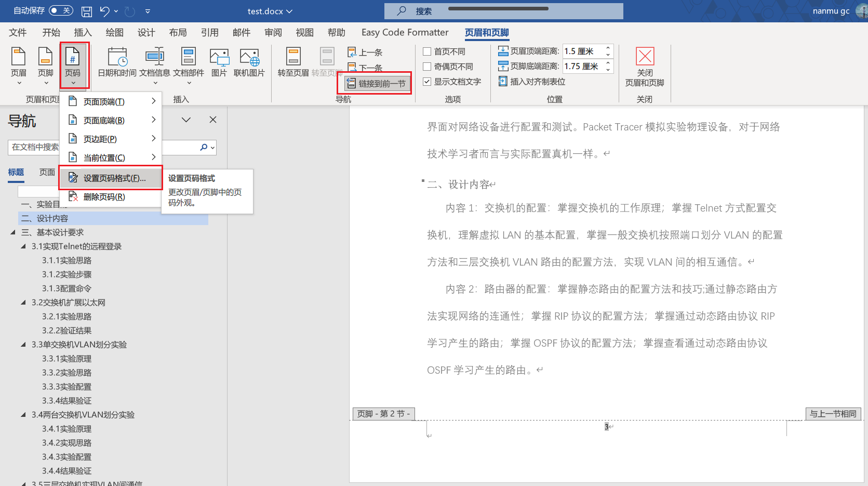Insert Alignment Tab (插入对齐制表位)
The height and width of the screenshot is (486, 868).
tap(532, 81)
